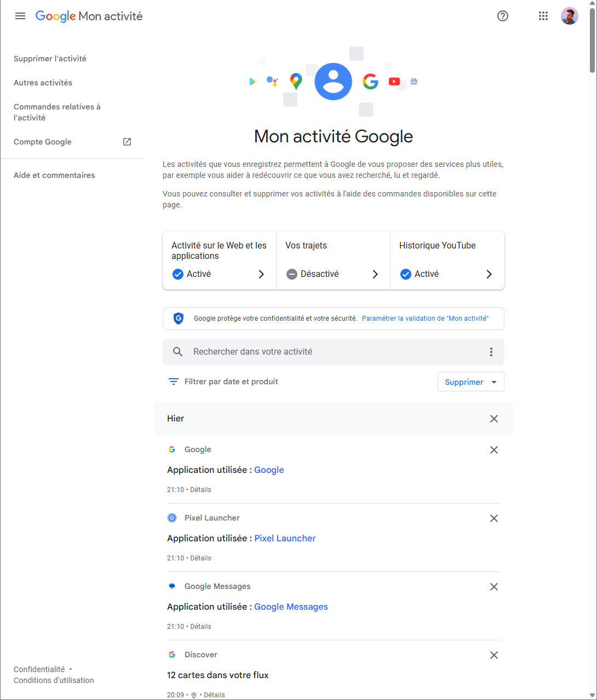This screenshot has height=700, width=597.
Task: Open the account profile avatar
Action: pyautogui.click(x=570, y=16)
